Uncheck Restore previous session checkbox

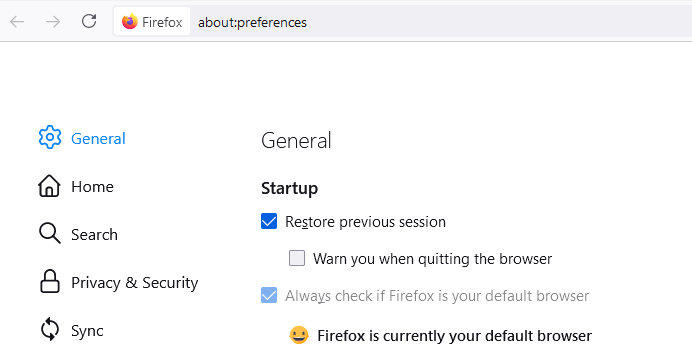(269, 221)
